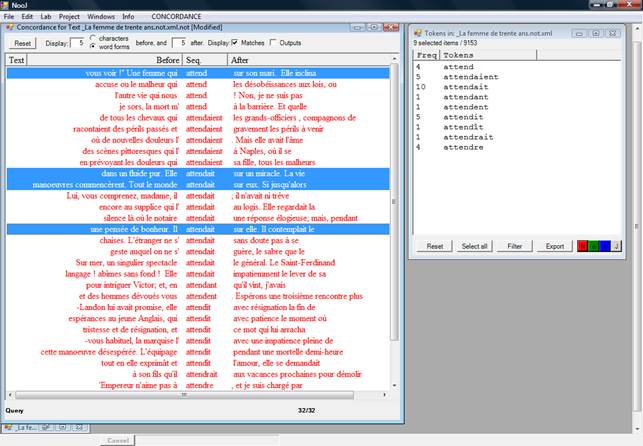Click the Filter button in Tokens window

point(514,245)
